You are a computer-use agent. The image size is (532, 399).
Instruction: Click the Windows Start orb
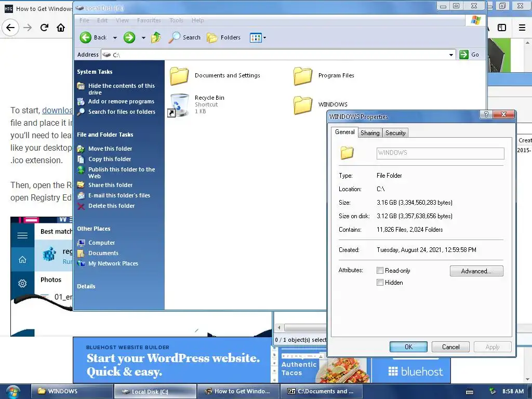pos(13,392)
